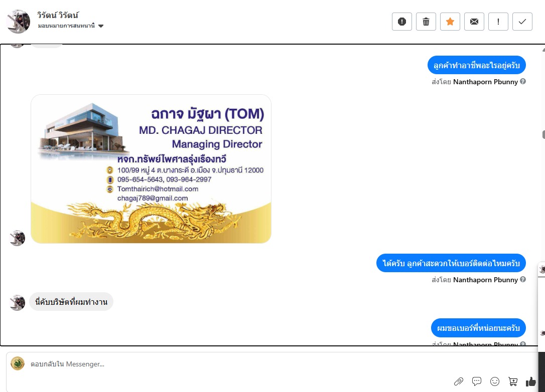Click page avatar beside reply box

click(x=18, y=363)
